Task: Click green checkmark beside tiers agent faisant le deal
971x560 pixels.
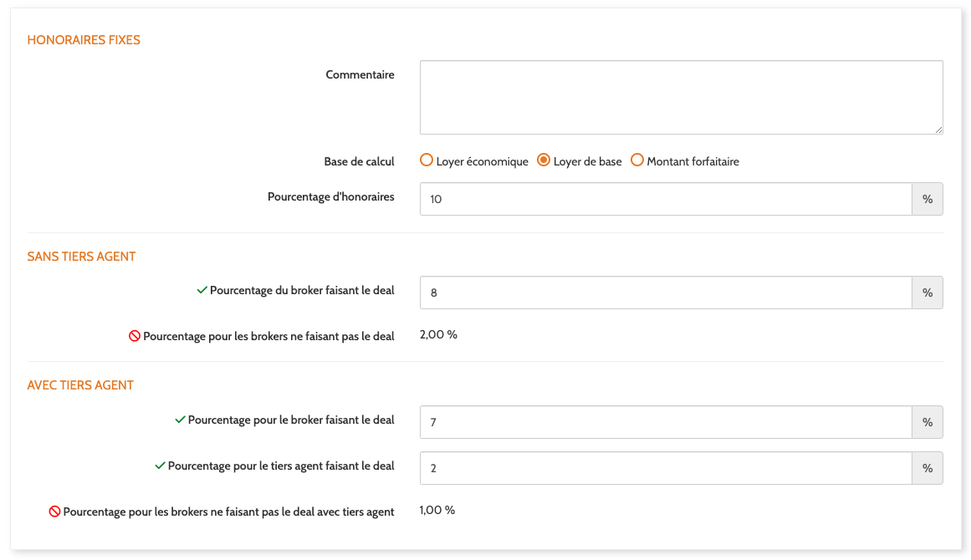Action: [x=160, y=466]
